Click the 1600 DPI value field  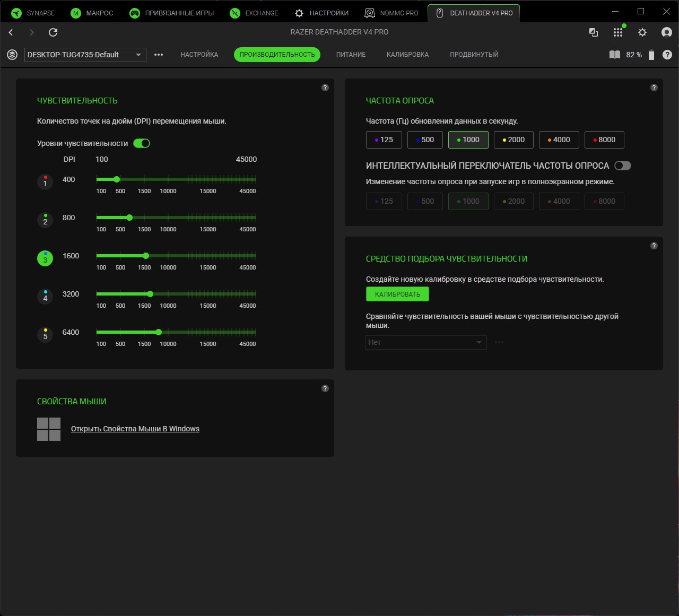pos(71,256)
